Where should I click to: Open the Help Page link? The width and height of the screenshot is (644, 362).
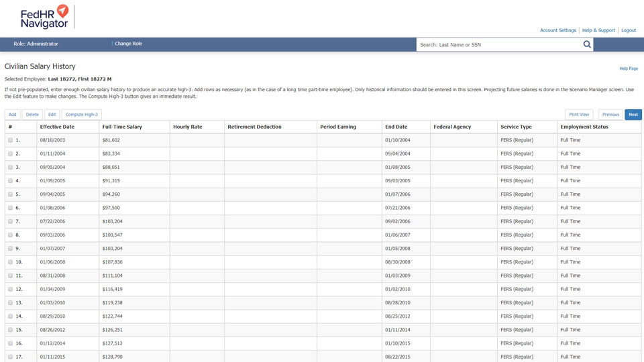click(x=628, y=68)
